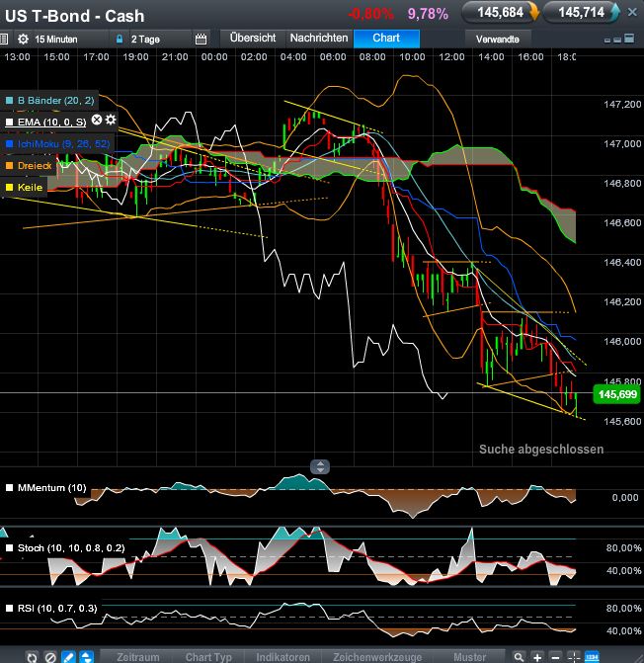
Task: Click the US T-Bond - Cash title
Action: tap(75, 16)
